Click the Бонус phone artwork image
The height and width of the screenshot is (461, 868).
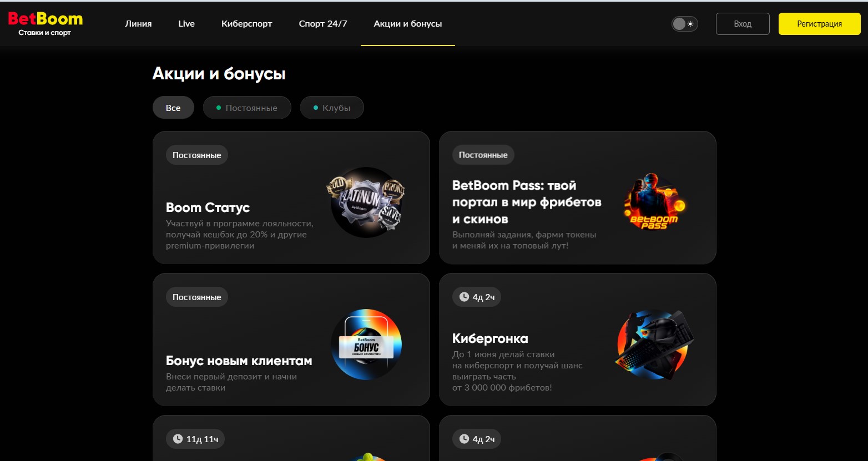coord(366,344)
